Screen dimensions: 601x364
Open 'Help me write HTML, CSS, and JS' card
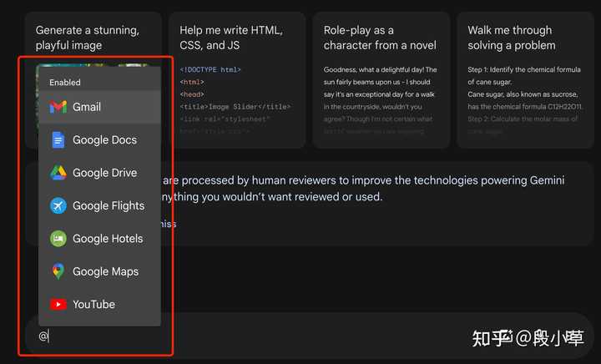[237, 79]
